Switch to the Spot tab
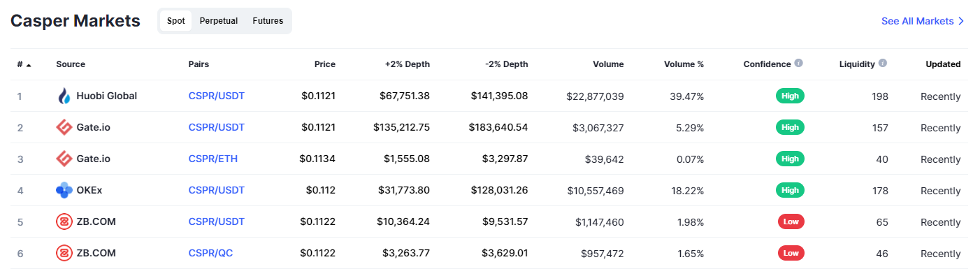980x269 pixels. [x=176, y=21]
